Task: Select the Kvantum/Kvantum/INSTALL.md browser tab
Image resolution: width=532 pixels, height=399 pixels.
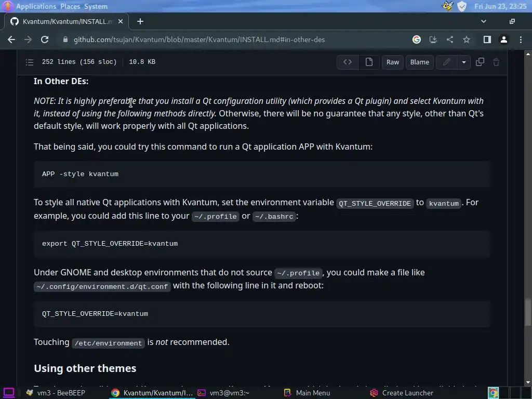Action: pyautogui.click(x=67, y=21)
